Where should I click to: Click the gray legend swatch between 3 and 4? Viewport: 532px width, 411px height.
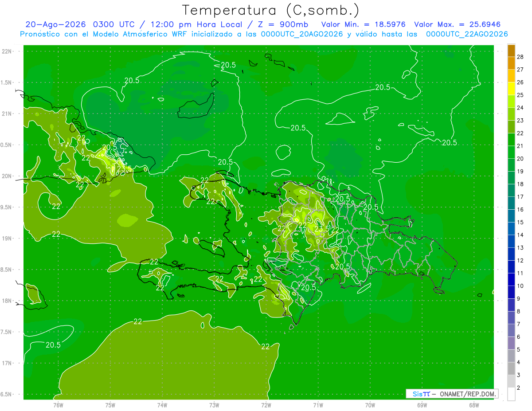click(511, 369)
